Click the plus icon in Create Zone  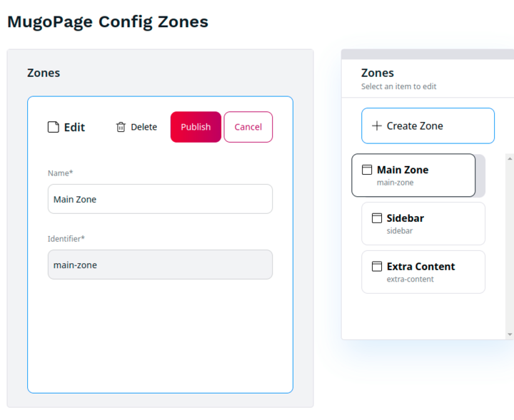[377, 126]
